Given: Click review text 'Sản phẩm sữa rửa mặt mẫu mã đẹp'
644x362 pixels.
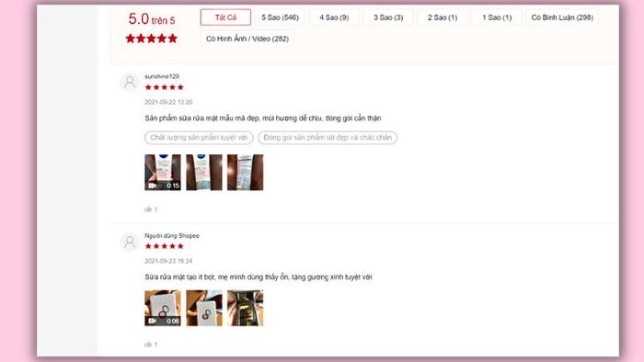Looking at the screenshot, I should click(202, 119).
